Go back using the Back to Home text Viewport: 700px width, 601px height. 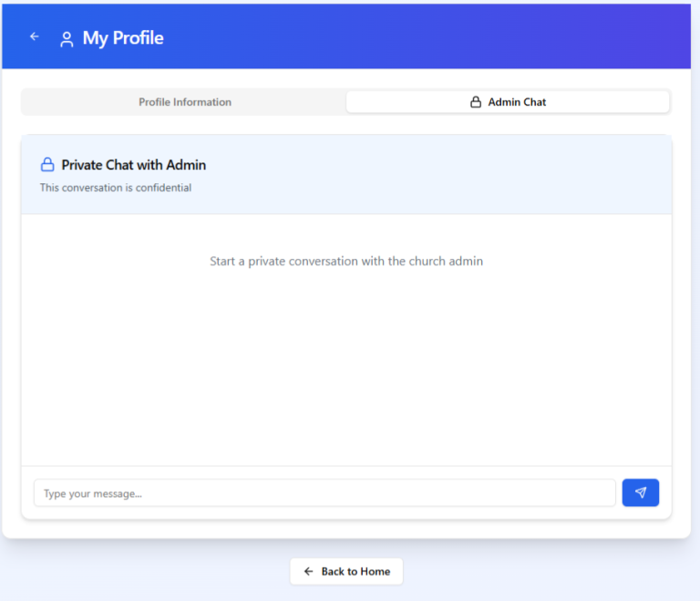(355, 572)
